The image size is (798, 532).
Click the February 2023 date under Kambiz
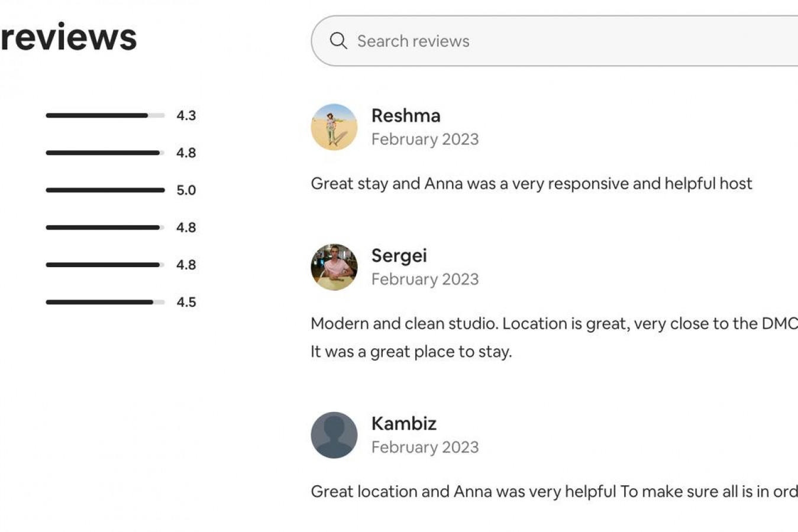click(425, 447)
